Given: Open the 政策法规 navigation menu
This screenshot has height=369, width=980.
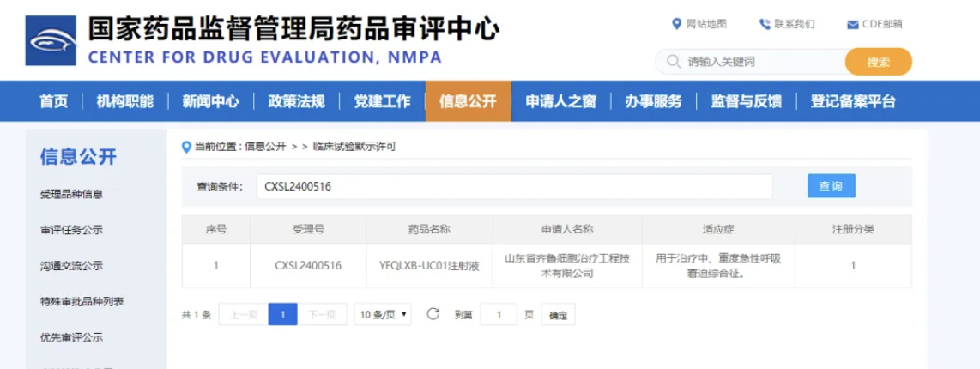Looking at the screenshot, I should point(296,101).
